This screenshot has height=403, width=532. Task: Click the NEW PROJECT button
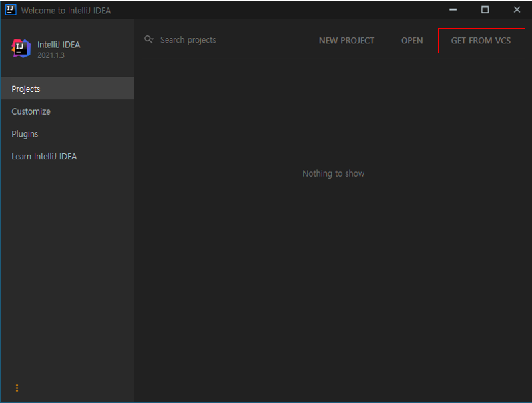346,41
